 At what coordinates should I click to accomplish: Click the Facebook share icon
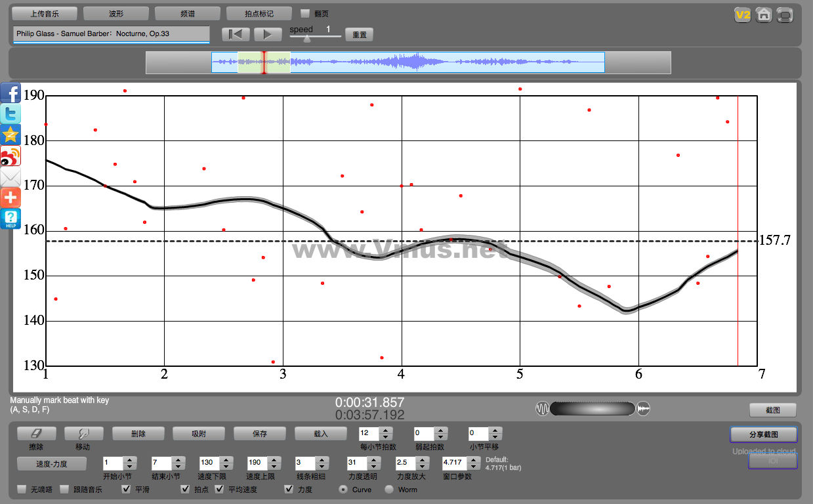[x=10, y=93]
